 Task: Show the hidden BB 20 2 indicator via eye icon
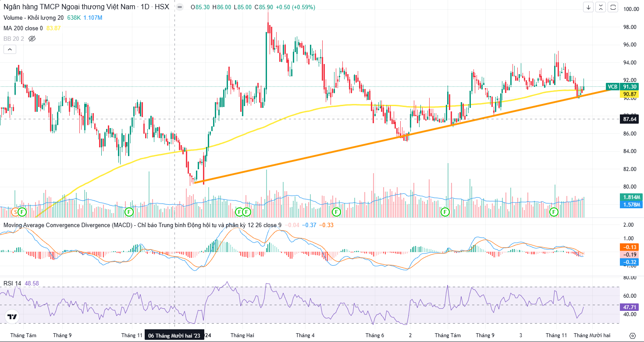click(x=32, y=39)
